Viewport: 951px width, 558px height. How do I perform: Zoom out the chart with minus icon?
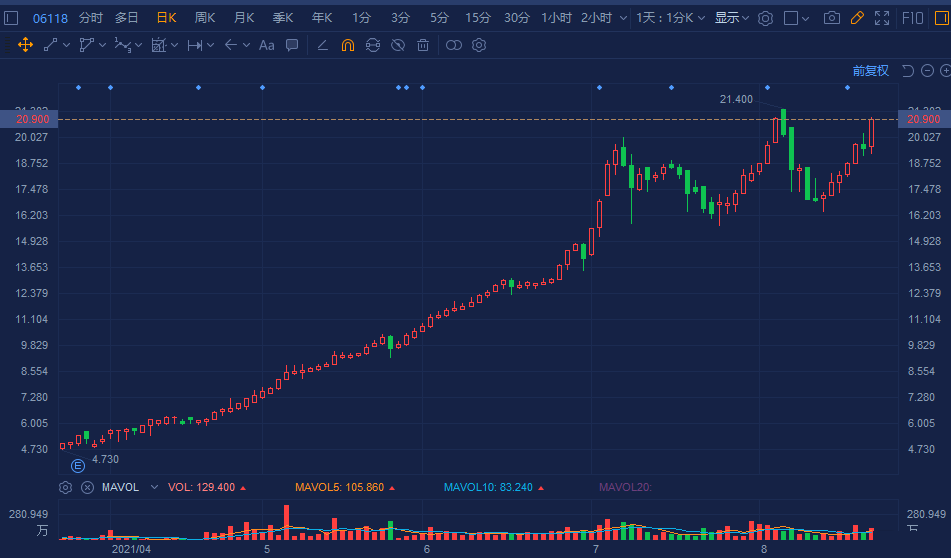point(927,70)
